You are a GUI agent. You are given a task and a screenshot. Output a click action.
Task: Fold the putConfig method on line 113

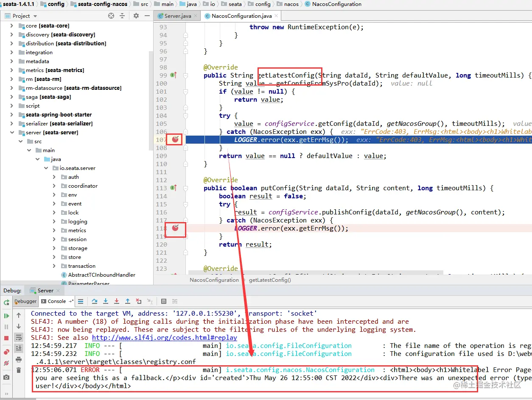pos(185,188)
